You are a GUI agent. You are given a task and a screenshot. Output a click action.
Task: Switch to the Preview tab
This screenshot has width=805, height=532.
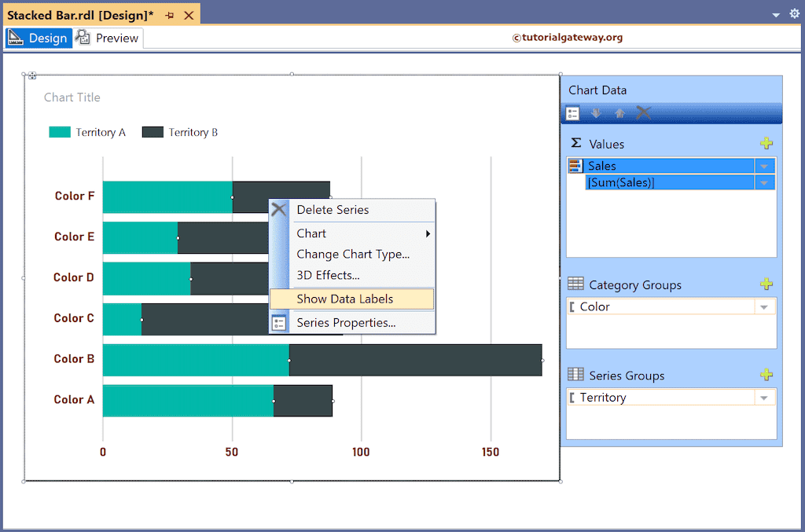107,38
